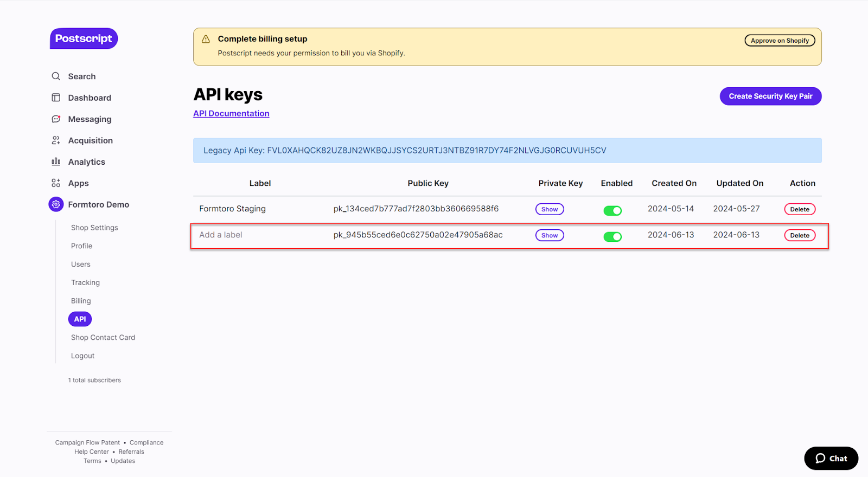Click the Postscript logo

point(84,38)
